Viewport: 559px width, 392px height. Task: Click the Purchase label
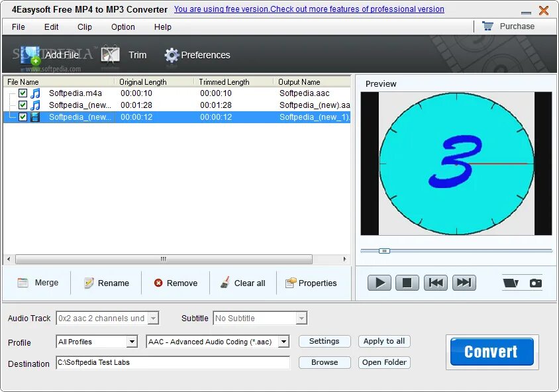517,26
